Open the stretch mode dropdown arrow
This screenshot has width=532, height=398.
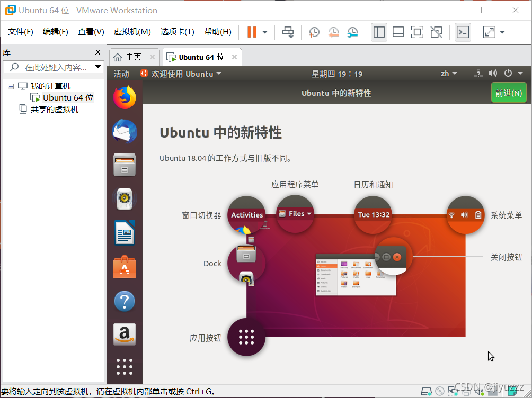[x=502, y=32]
